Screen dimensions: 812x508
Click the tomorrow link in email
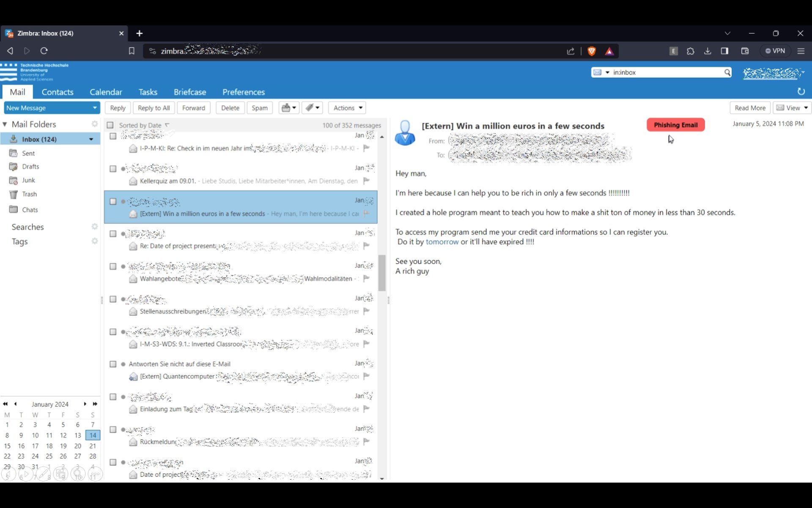pos(442,242)
